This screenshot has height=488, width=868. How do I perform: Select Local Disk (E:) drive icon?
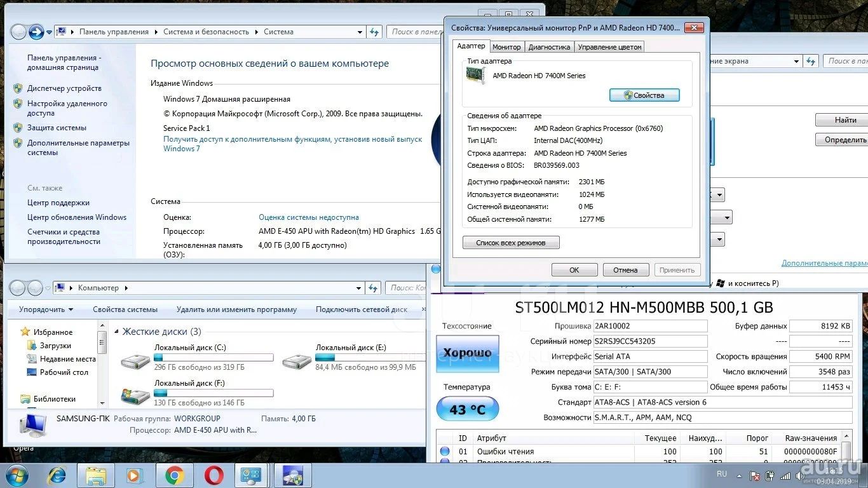tap(297, 362)
